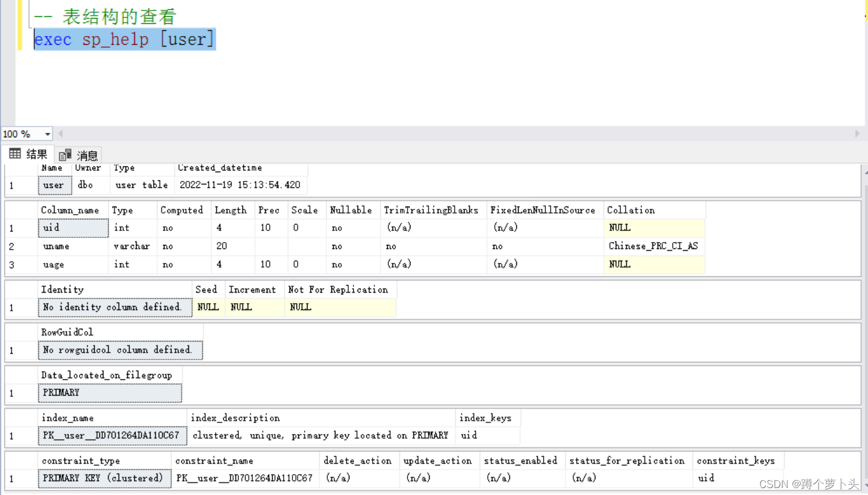The width and height of the screenshot is (868, 495).
Task: Open the 100 % zoom dropdown
Action: 47,134
